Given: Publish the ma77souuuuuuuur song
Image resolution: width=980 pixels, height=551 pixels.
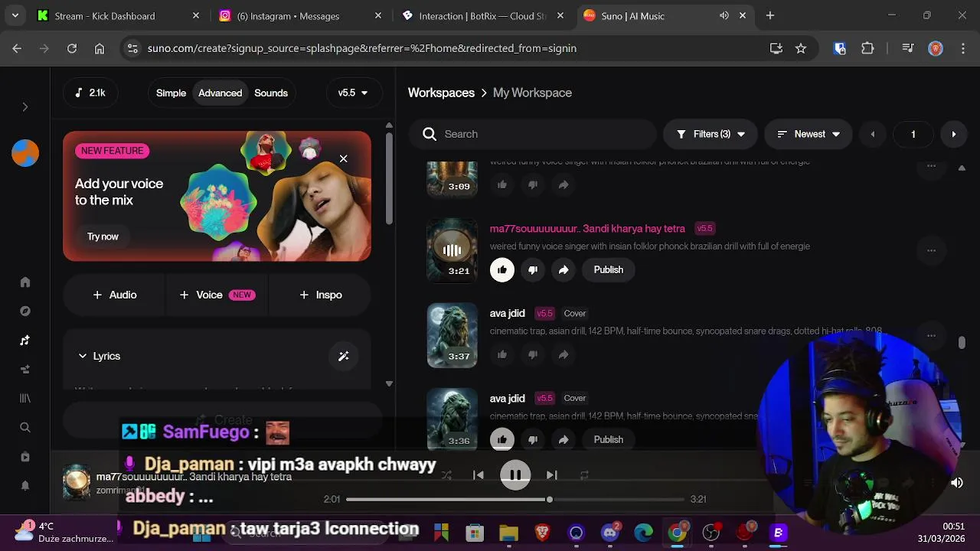Looking at the screenshot, I should (x=609, y=269).
